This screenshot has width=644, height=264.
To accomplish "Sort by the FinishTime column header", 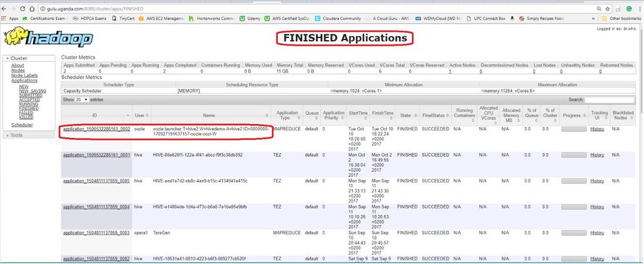I will pyautogui.click(x=382, y=116).
